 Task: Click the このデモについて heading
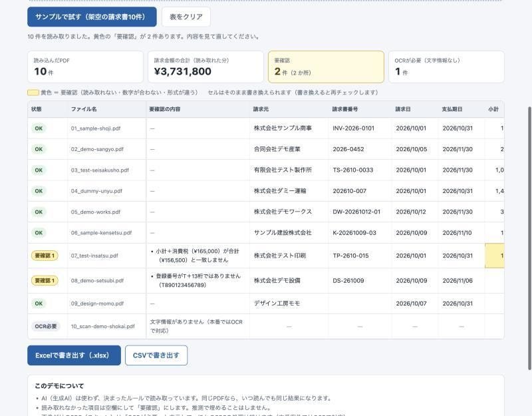pyautogui.click(x=59, y=386)
